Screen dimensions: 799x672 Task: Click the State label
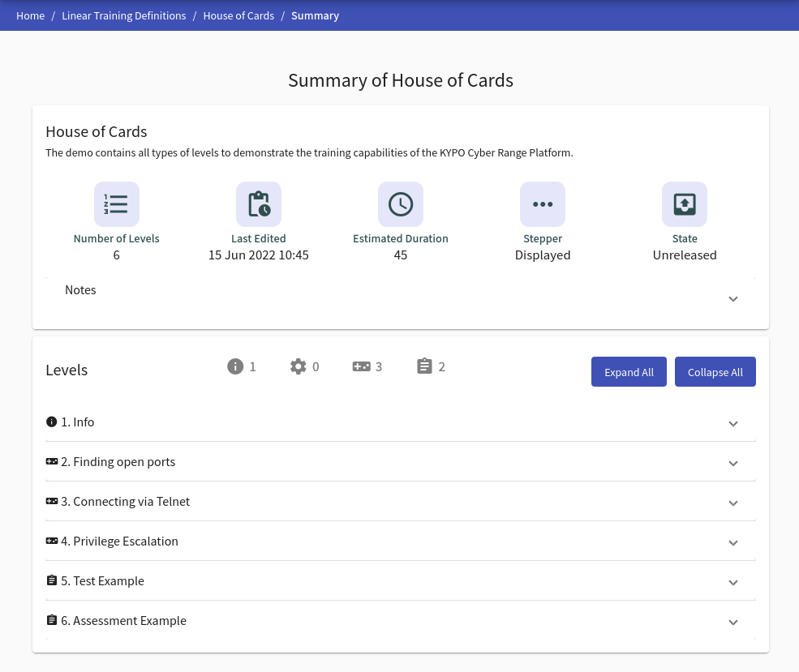pos(685,239)
